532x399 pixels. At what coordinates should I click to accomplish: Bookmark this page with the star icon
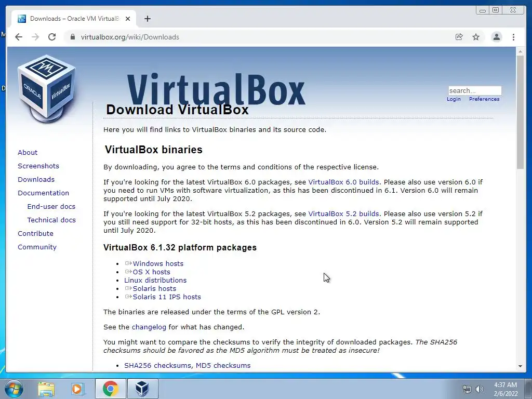point(476,37)
